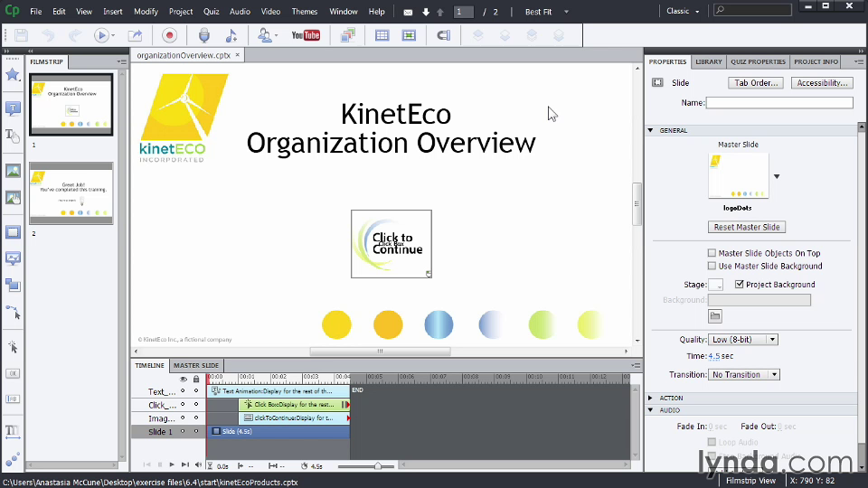Image resolution: width=868 pixels, height=488 pixels.
Task: Hide the Text_ layer in the timeline
Action: tap(183, 391)
